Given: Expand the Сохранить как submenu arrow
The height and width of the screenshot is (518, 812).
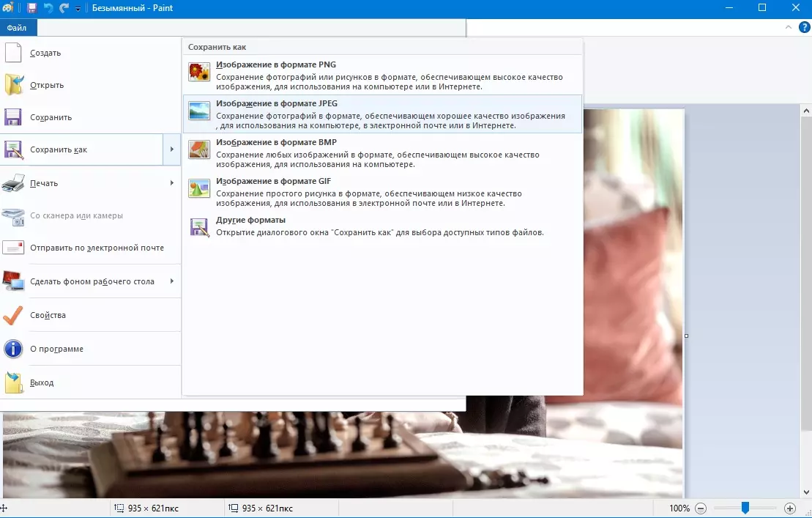Looking at the screenshot, I should point(172,149).
